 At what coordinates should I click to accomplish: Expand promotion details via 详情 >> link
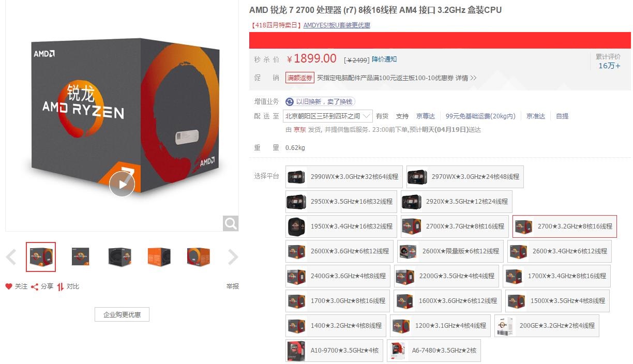coord(466,78)
